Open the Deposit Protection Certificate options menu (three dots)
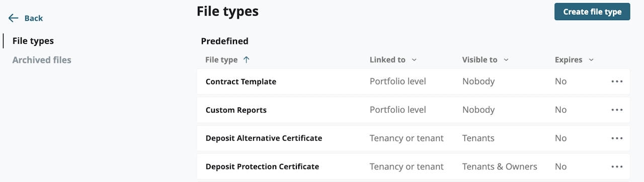This screenshot has width=644, height=182. 617,166
